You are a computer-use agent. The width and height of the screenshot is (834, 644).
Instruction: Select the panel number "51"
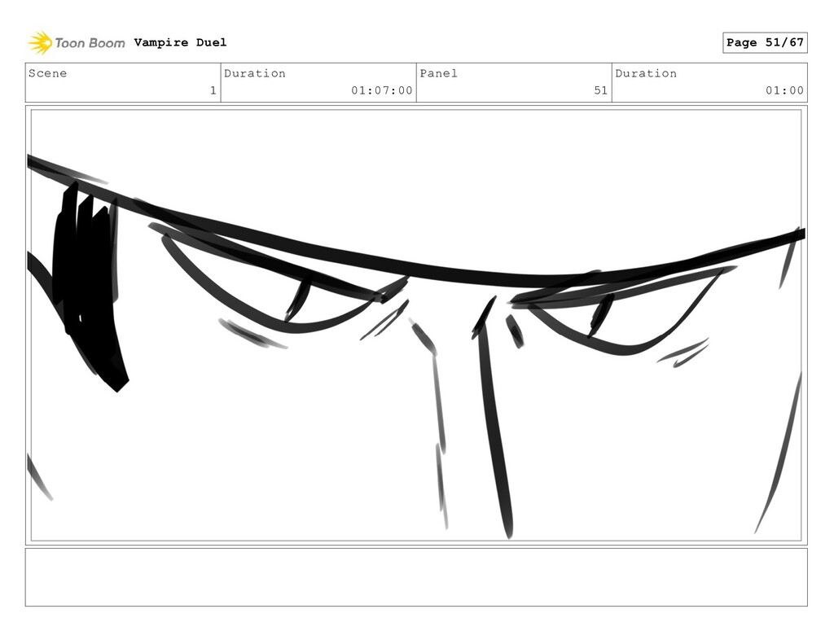(601, 90)
